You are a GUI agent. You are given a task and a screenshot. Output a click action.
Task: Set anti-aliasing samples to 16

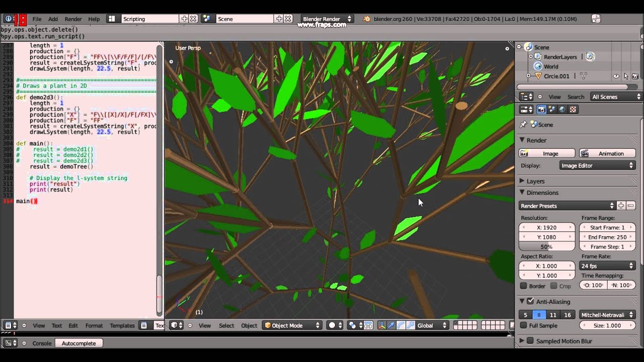tap(568, 315)
